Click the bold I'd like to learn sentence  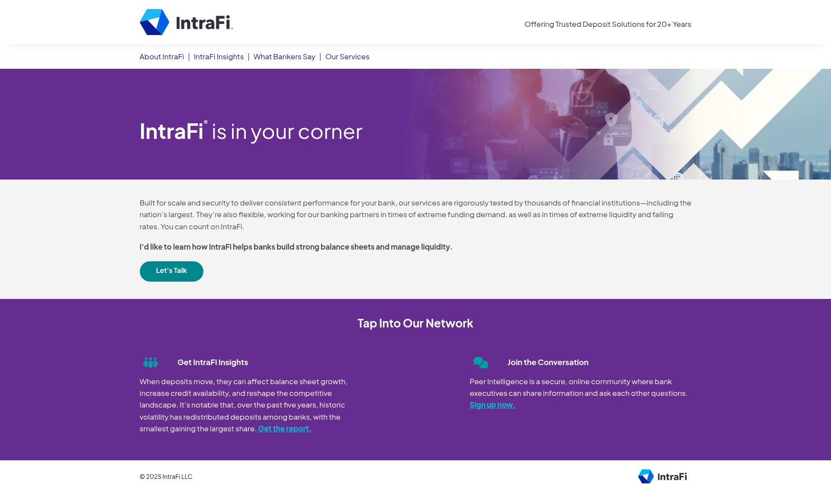point(296,247)
